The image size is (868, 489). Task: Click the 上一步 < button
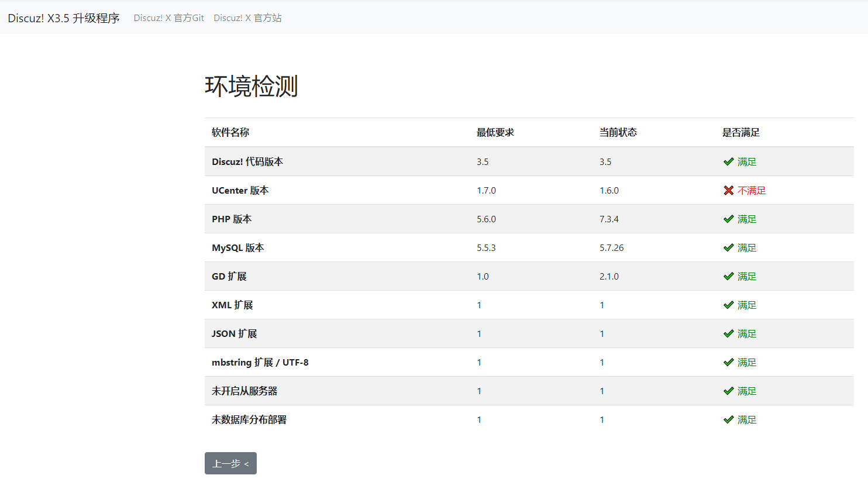(230, 463)
